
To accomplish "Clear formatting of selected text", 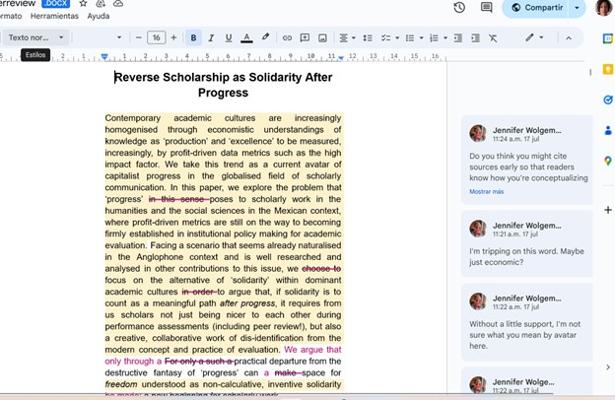I will (x=493, y=38).
